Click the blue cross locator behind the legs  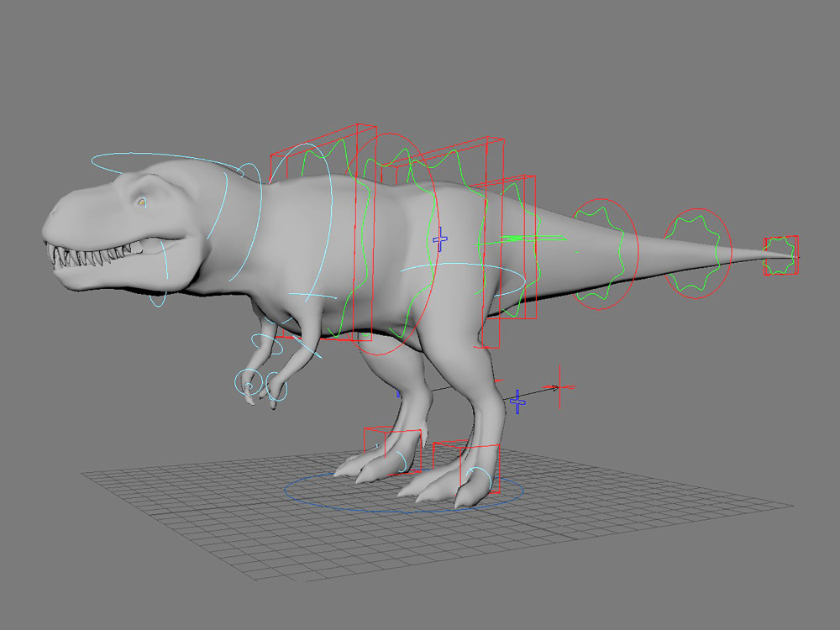(517, 402)
